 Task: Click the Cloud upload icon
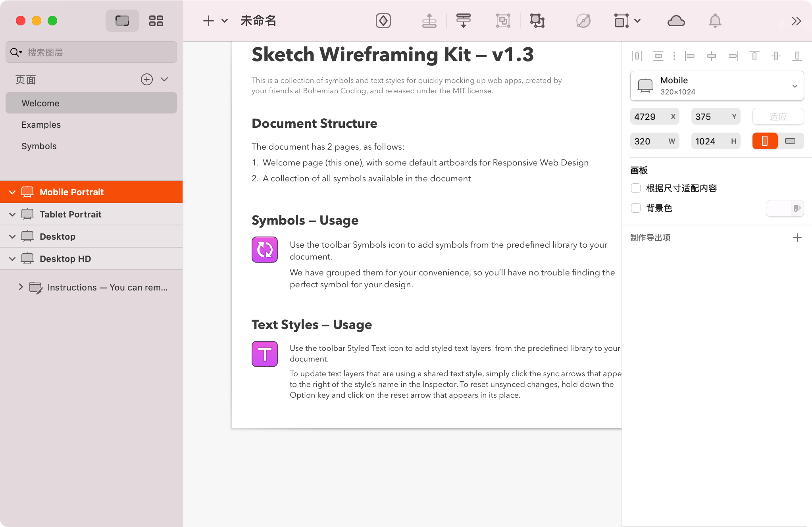[676, 21]
